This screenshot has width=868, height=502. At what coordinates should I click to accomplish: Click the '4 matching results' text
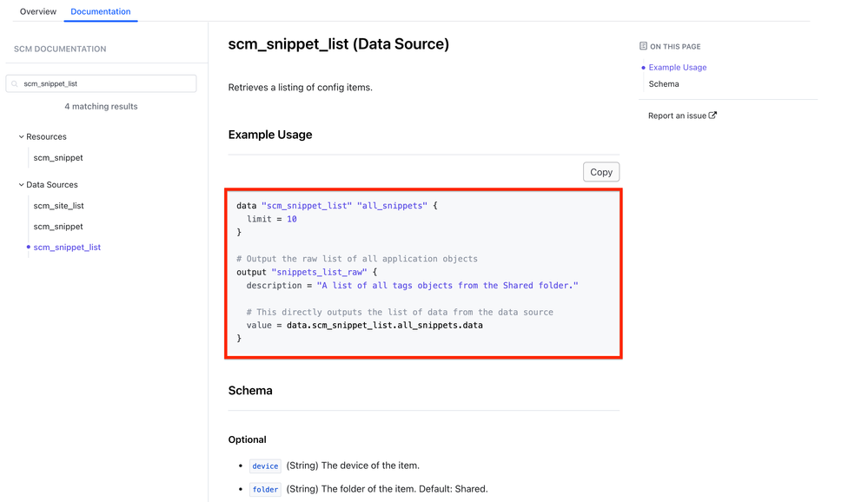pos(101,106)
